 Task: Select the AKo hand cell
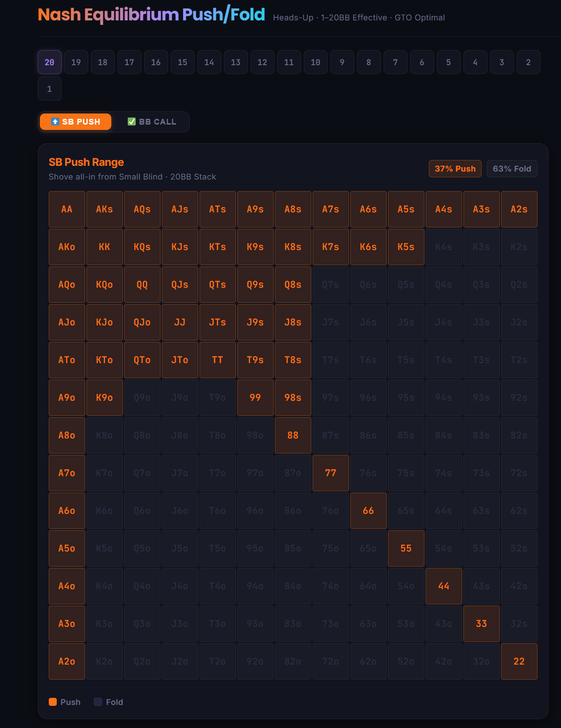(x=67, y=247)
